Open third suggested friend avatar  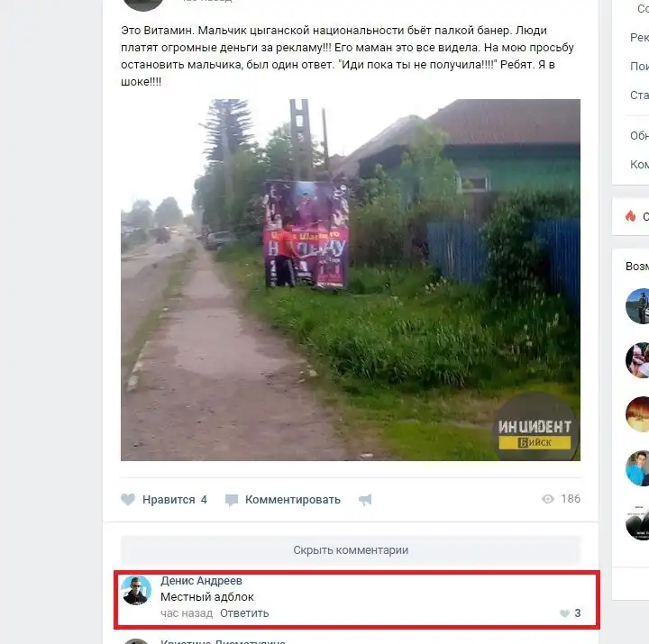pos(637,414)
